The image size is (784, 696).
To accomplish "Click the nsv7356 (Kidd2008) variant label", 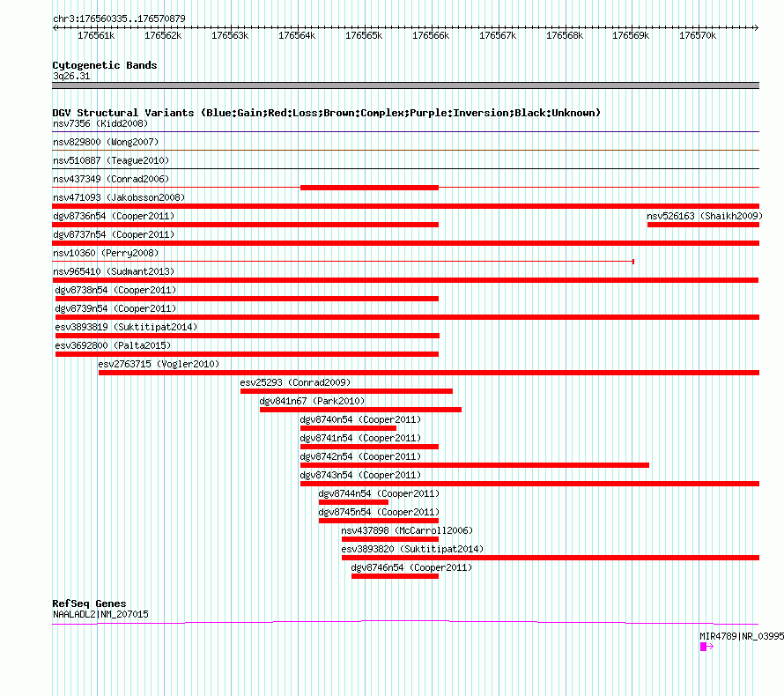I will tap(100, 123).
